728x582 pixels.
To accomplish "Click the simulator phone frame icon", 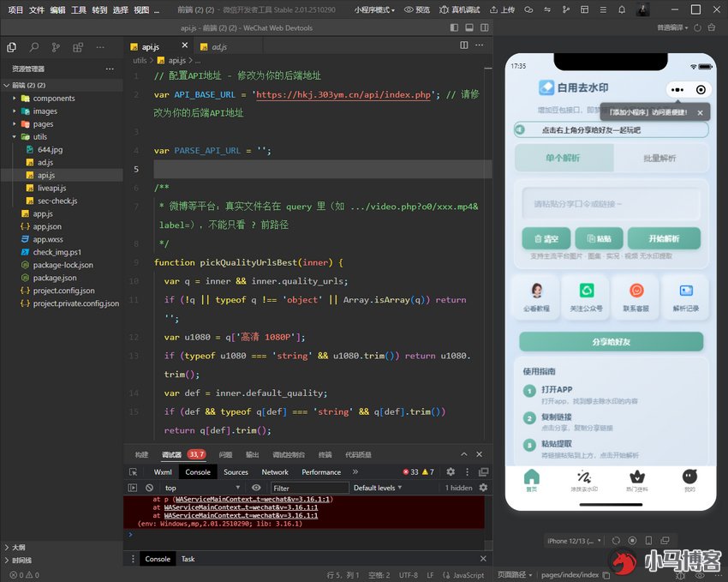I will point(648,541).
